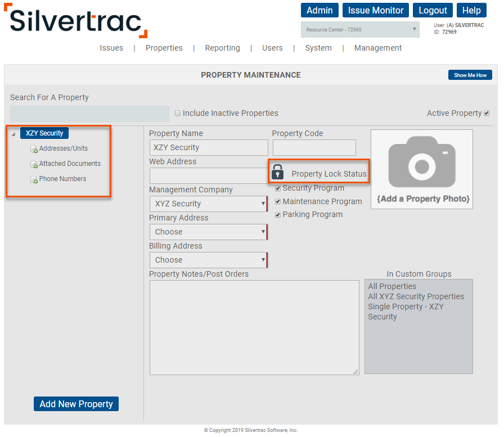Click the Search For A Property field
Screen dimensions: 504x437
click(x=89, y=114)
